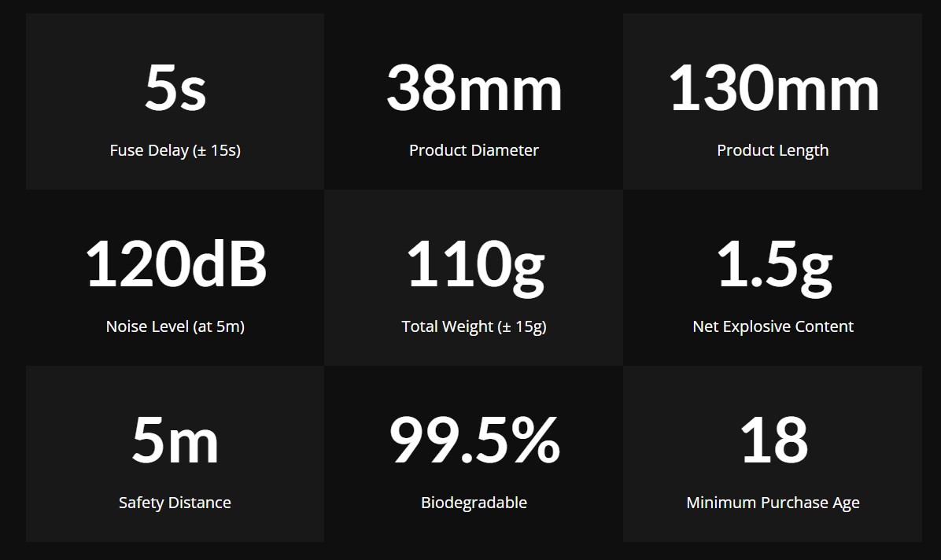This screenshot has height=560, width=941.
Task: Click the 110g weight value
Action: [475, 267]
